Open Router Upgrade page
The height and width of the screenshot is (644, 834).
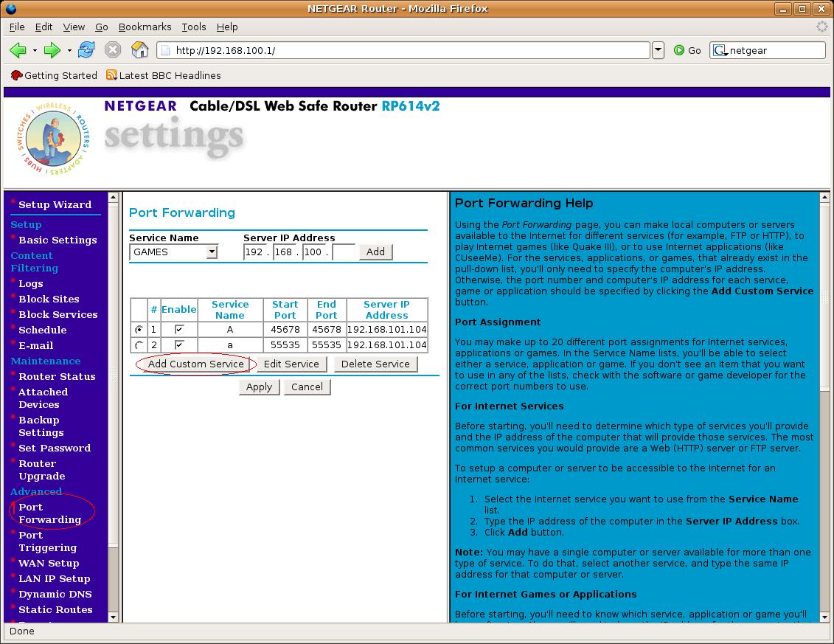tap(41, 471)
